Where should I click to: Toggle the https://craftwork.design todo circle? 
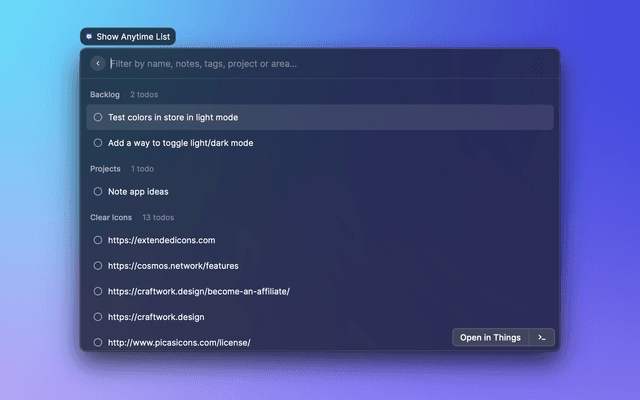[98, 316]
